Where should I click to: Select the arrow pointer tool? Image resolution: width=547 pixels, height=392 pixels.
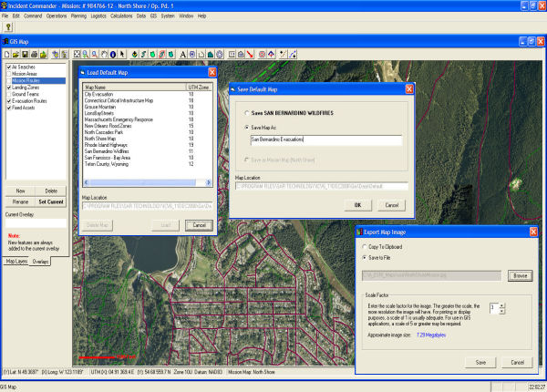click(122, 55)
